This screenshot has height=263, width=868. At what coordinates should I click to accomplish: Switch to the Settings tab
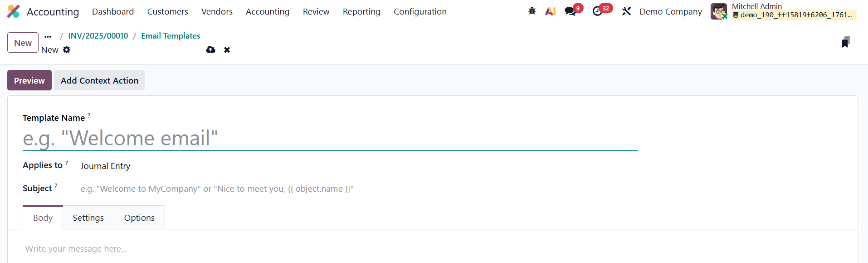[88, 218]
